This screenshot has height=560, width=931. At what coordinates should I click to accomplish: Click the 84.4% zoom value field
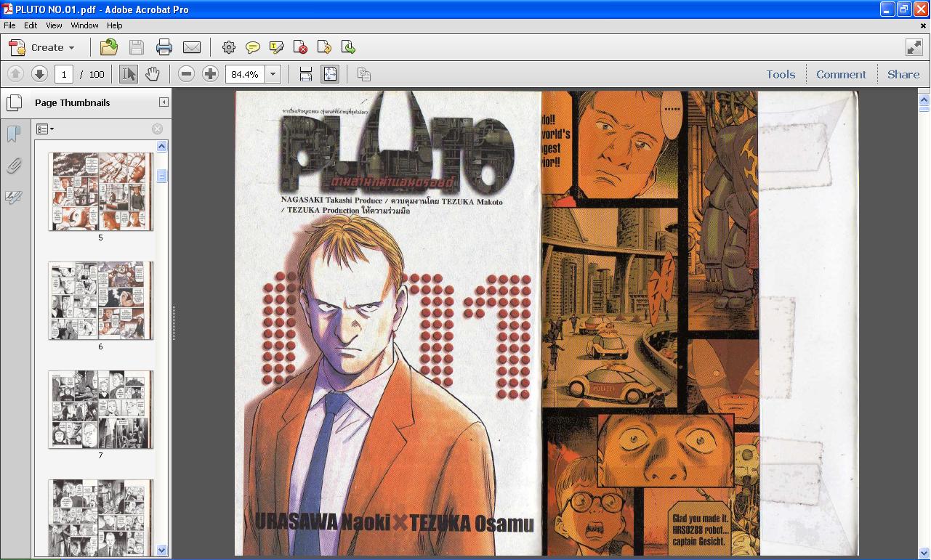(245, 74)
